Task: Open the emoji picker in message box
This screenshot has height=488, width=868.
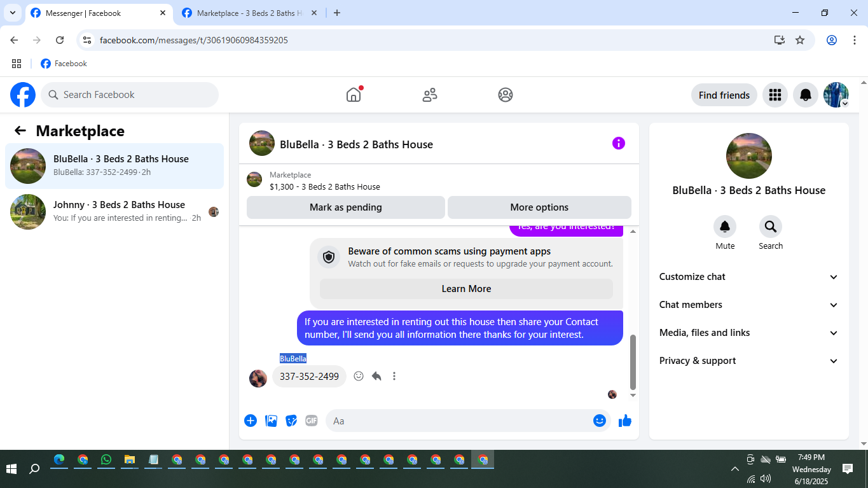Action: [x=600, y=421]
